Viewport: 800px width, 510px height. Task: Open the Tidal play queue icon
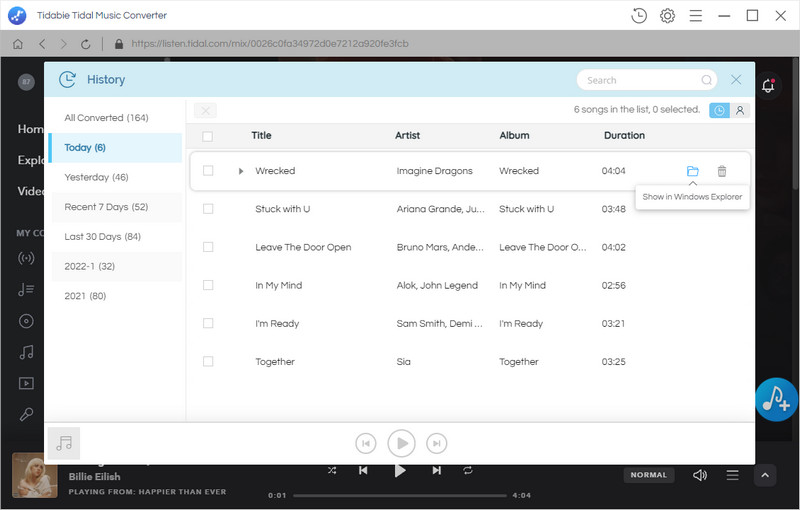732,475
